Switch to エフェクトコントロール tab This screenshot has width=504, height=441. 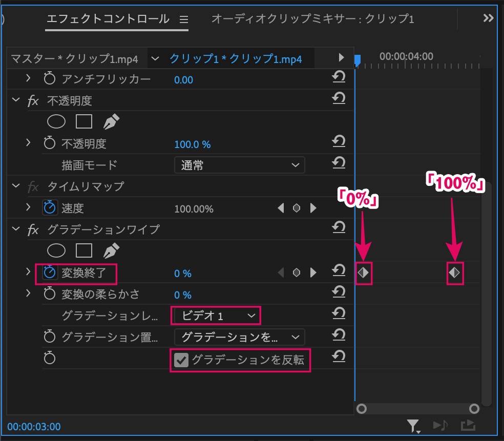(x=108, y=19)
